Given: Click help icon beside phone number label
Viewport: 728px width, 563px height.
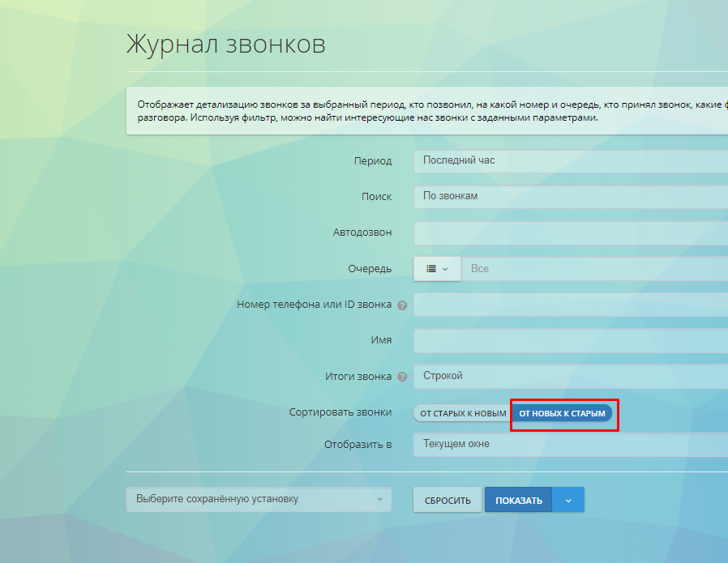Looking at the screenshot, I should (402, 305).
